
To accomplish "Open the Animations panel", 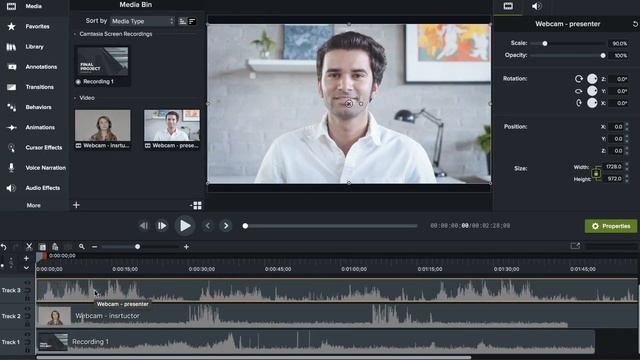I will 31,127.
